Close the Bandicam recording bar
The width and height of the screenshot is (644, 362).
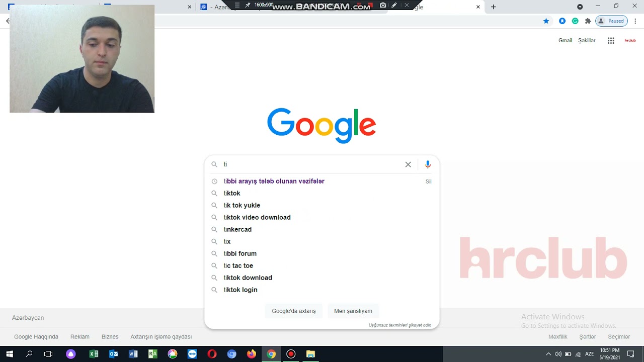tap(407, 6)
